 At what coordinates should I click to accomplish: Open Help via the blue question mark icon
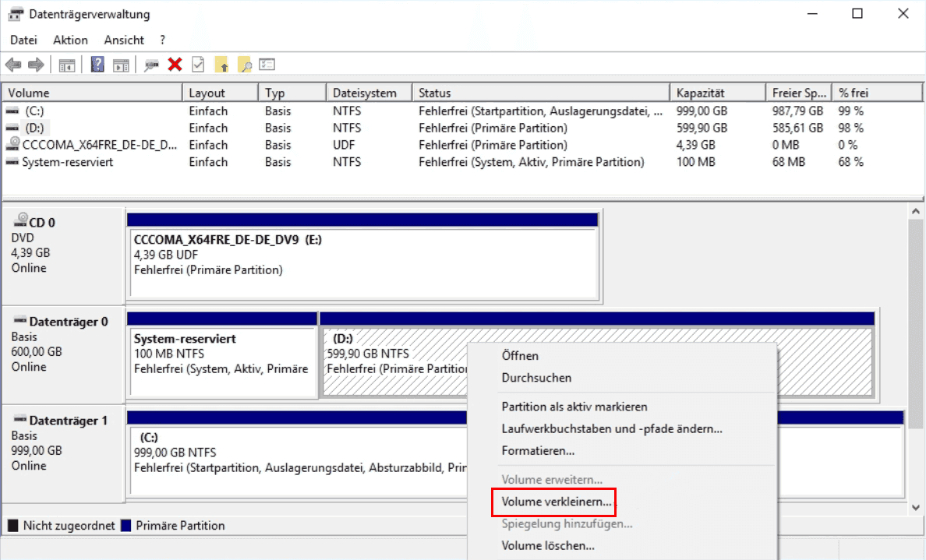97,65
